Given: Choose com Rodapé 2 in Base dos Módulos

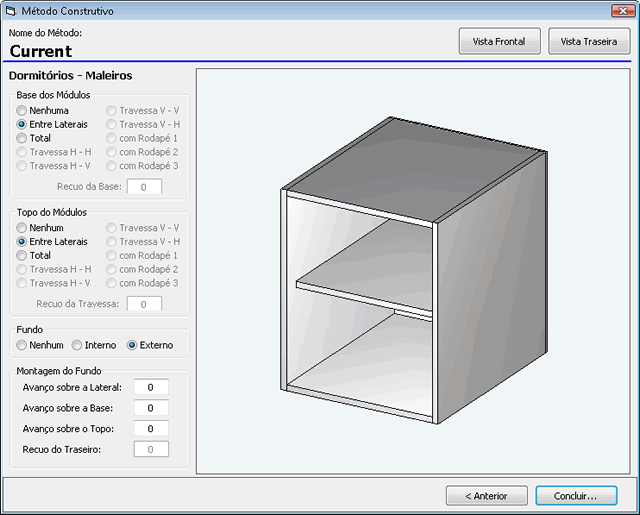Looking at the screenshot, I should coord(142,152).
